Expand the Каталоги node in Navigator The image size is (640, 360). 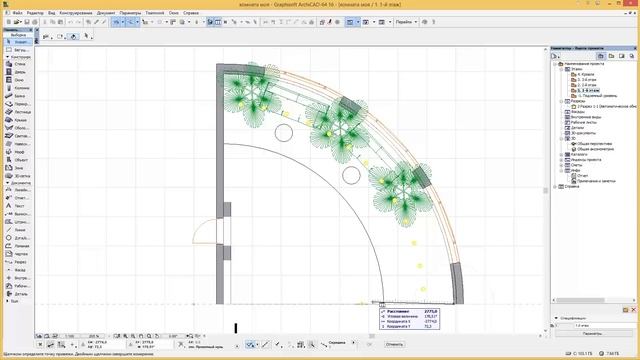[x=561, y=155]
